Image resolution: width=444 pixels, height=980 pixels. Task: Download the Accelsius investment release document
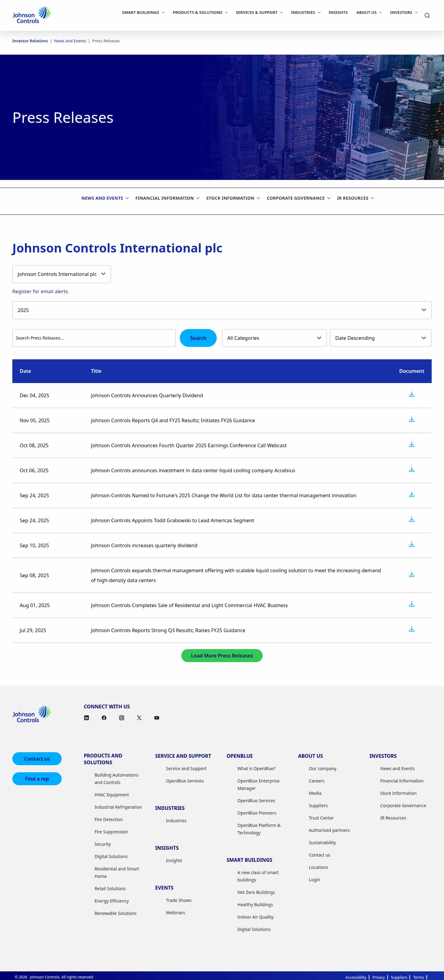coord(411,469)
